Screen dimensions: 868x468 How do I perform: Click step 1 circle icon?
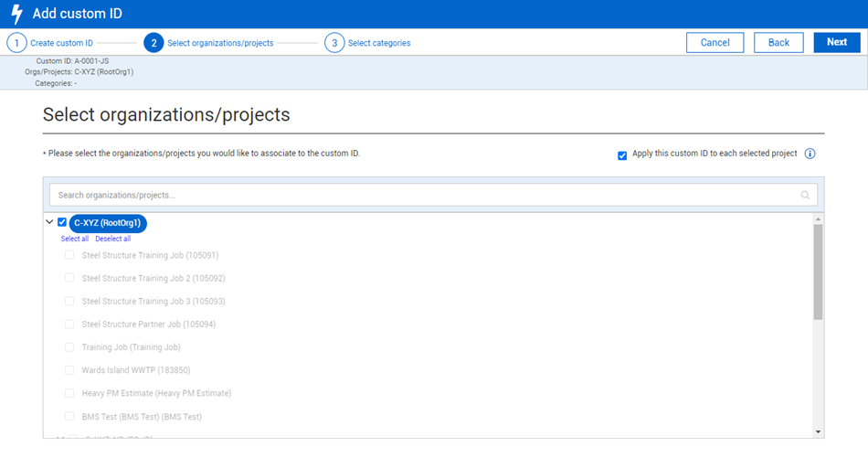point(16,43)
